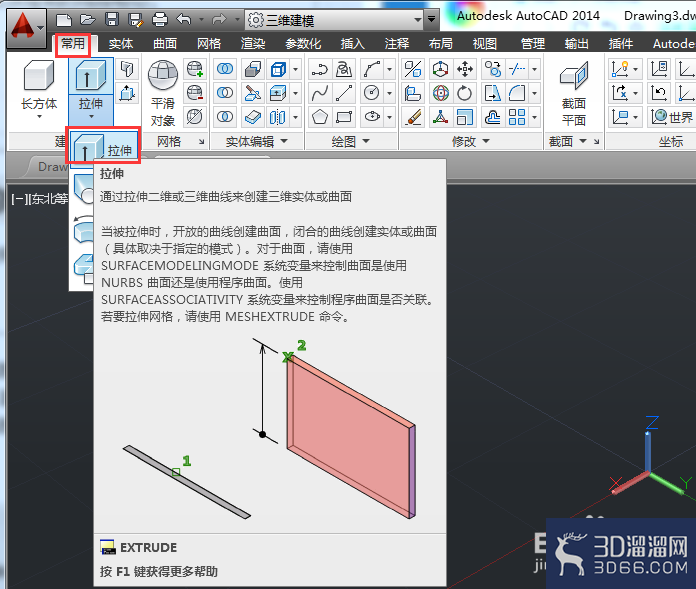The width and height of the screenshot is (696, 589).
Task: Set UCS to 世界 world
Action: click(x=671, y=117)
